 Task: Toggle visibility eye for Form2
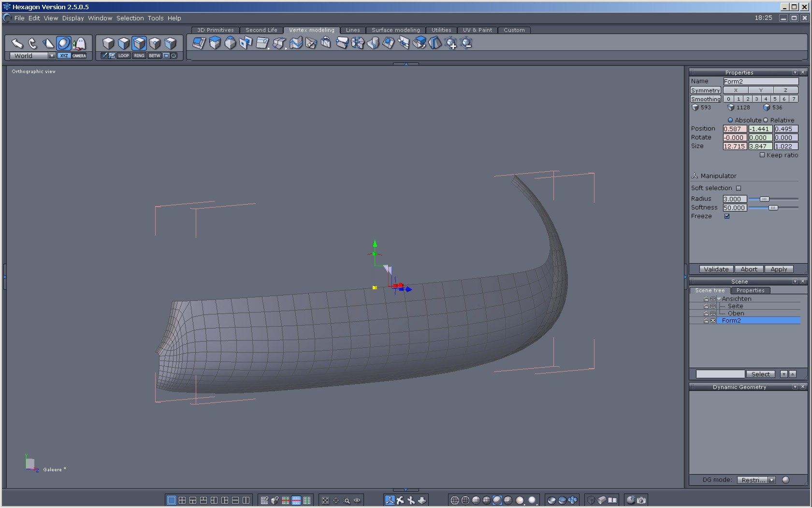pos(712,321)
